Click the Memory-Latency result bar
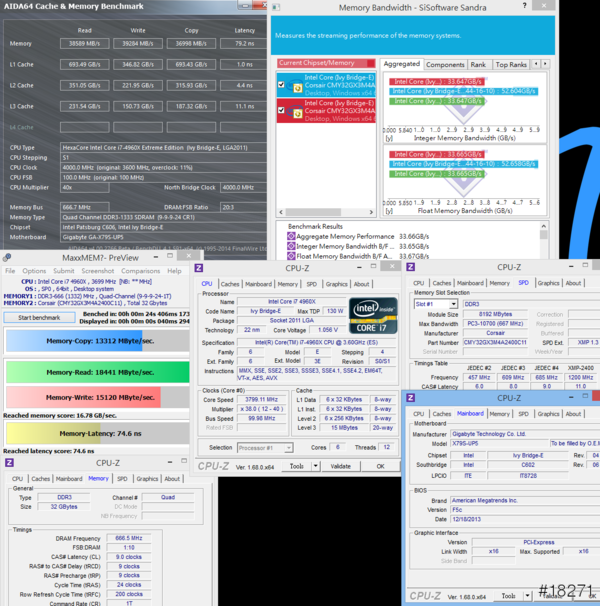The width and height of the screenshot is (600, 606). pos(98,433)
